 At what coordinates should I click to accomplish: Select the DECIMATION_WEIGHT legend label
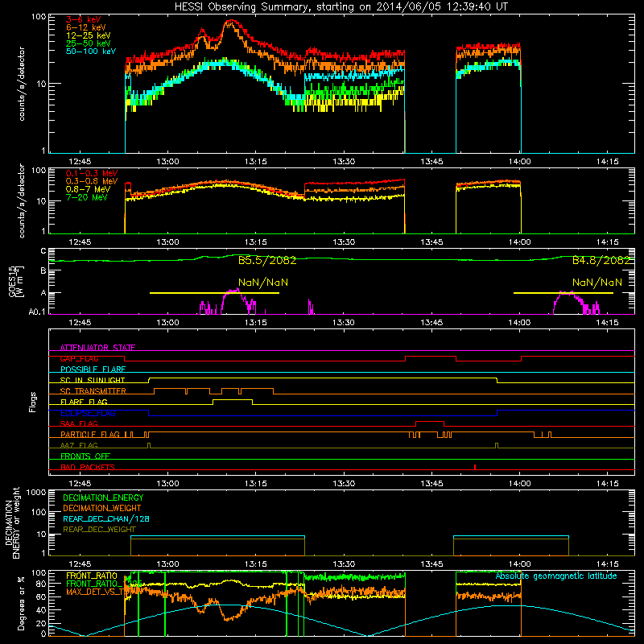[102, 509]
